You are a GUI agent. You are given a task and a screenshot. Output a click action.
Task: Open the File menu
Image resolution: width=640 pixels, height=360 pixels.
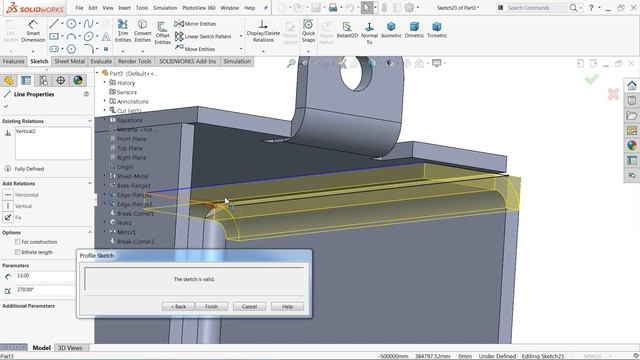coord(79,8)
